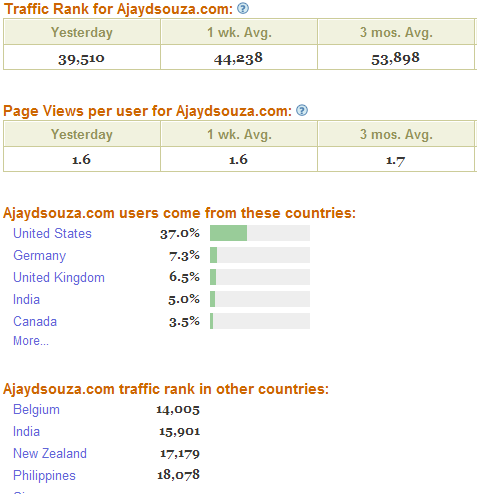477x494 pixels.
Task: Click the help icon beside Page Views heading
Action: tap(302, 110)
